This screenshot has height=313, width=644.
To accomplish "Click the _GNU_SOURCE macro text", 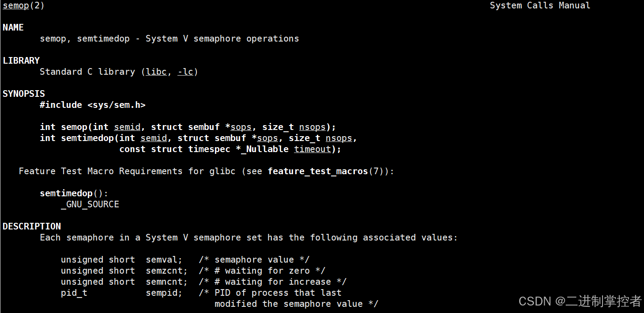I will (x=90, y=204).
